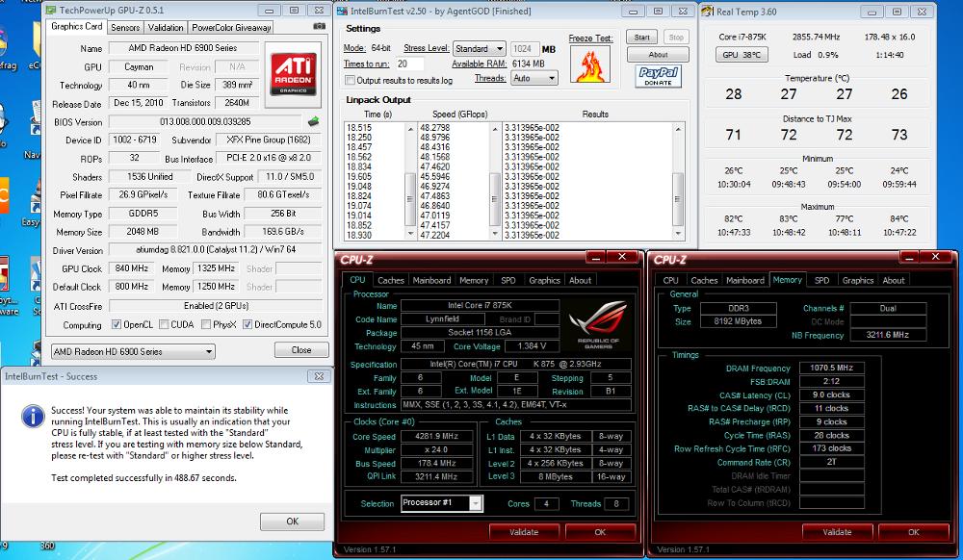Switch to the Sensors tab in GPU-Z
Viewport: 963px width, 560px height.
pos(125,28)
